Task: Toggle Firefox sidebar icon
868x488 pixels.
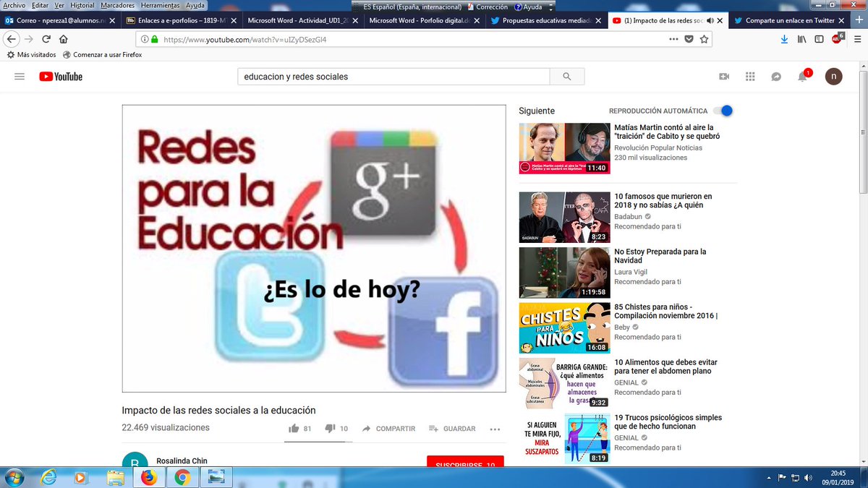Action: 818,39
